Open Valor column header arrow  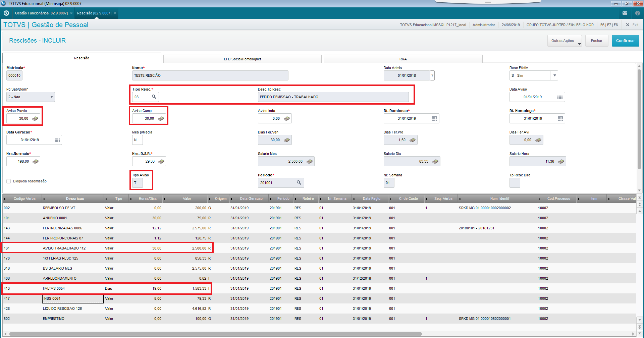164,199
